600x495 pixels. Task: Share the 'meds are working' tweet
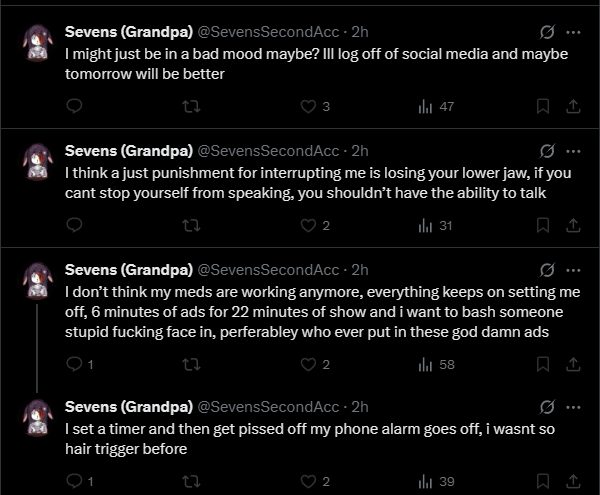[x=573, y=364]
